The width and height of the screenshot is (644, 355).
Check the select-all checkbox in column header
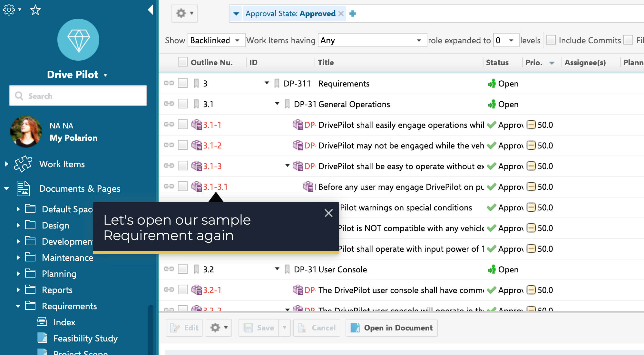[x=182, y=62]
